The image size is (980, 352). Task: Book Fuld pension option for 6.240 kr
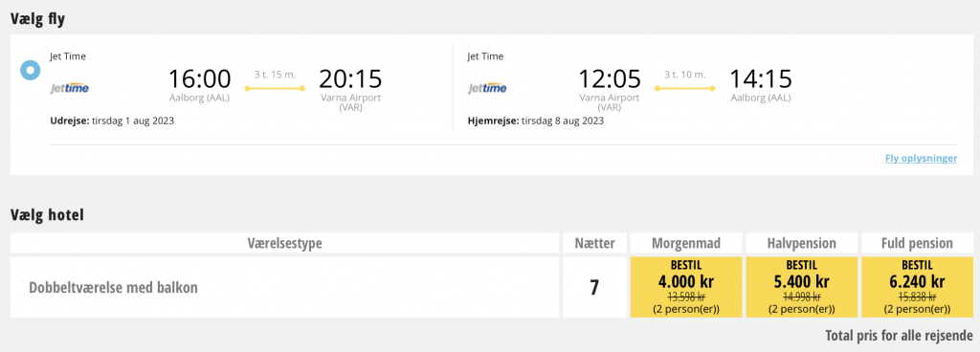pos(917,286)
